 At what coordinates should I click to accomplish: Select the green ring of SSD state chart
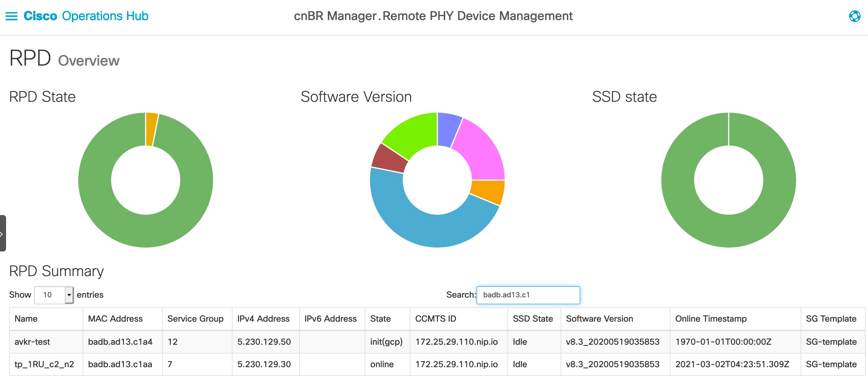click(x=728, y=231)
